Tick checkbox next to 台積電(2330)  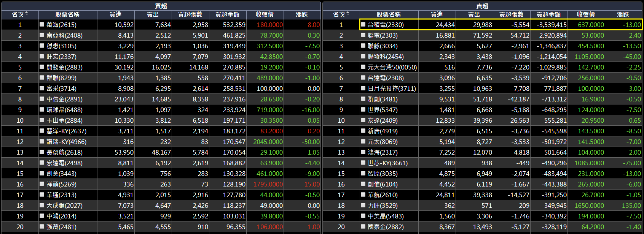point(363,24)
